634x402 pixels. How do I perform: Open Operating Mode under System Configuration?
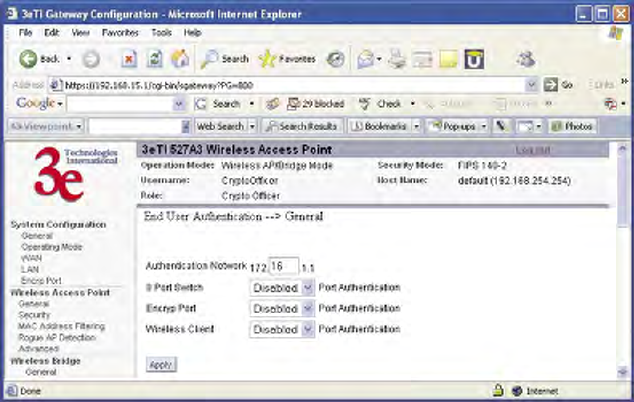52,247
